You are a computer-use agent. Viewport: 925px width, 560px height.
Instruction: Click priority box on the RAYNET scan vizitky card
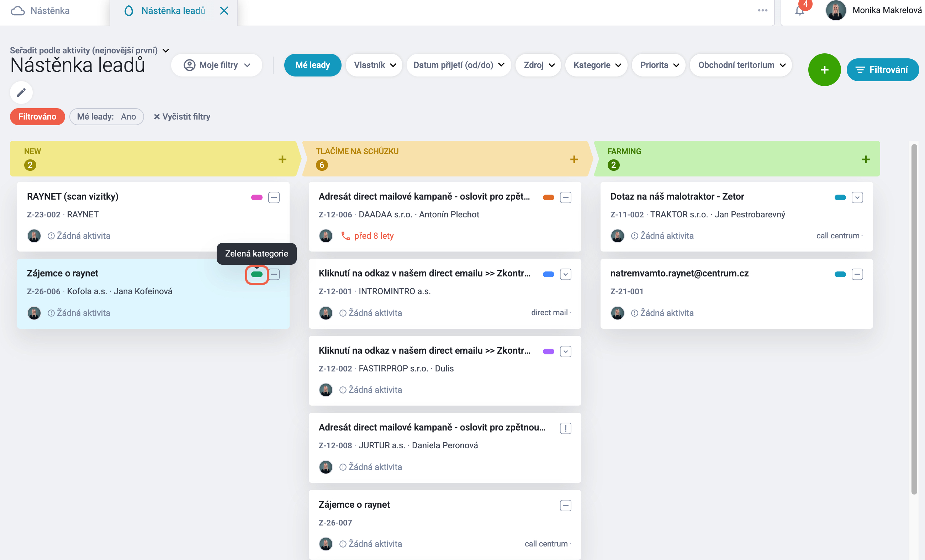(274, 197)
